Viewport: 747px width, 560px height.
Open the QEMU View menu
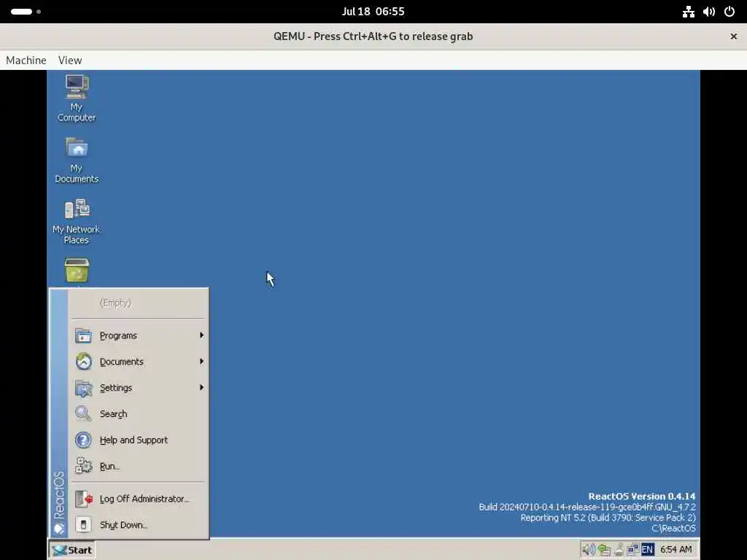(70, 61)
